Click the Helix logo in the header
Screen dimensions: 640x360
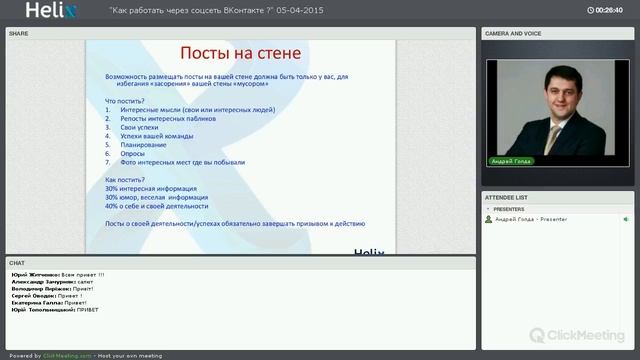coord(51,10)
